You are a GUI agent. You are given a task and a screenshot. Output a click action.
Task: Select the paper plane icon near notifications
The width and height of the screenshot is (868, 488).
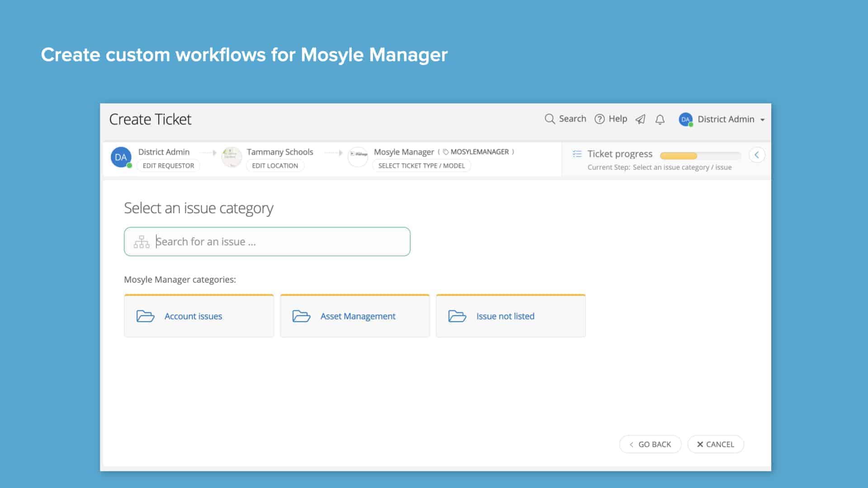(x=641, y=119)
